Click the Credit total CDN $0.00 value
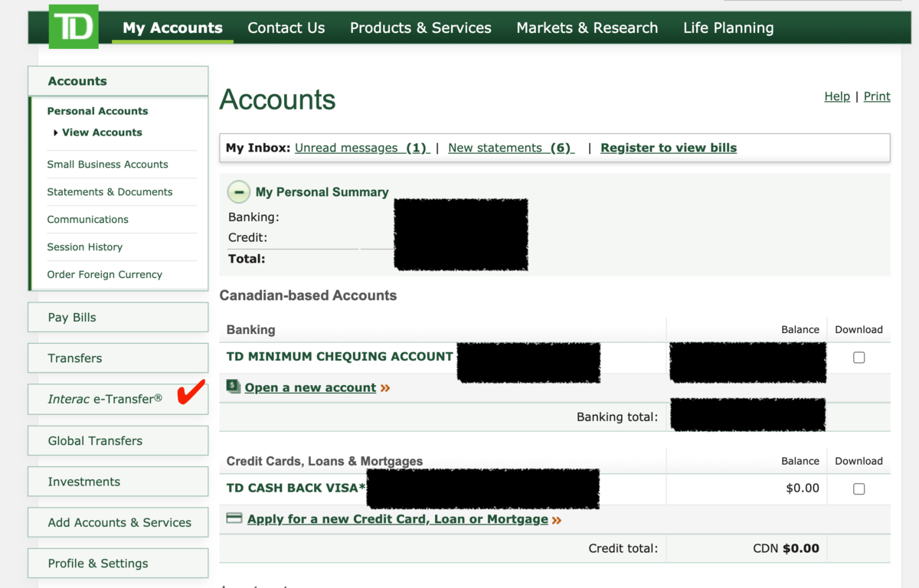The height and width of the screenshot is (588, 919). coord(786,548)
